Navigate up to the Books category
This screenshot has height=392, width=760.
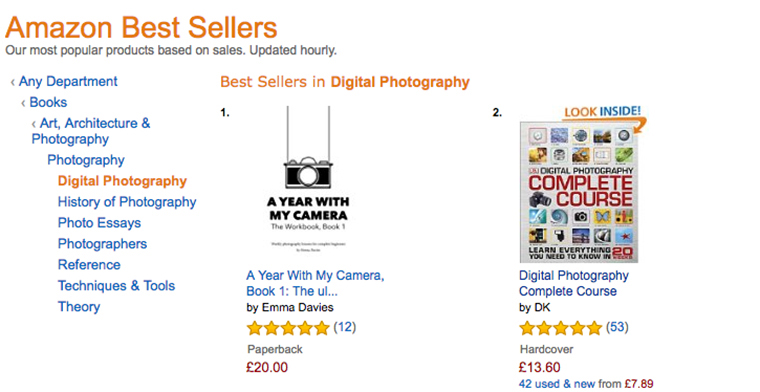(x=48, y=102)
